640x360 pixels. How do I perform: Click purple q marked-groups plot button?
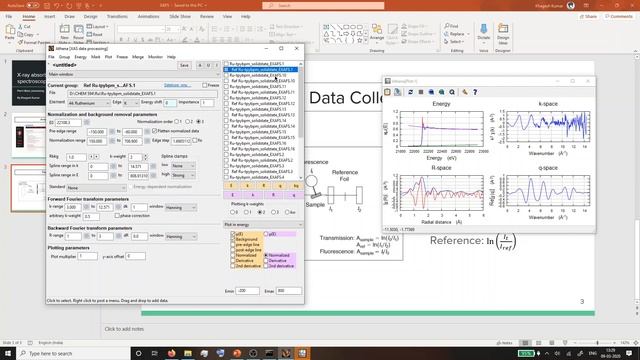click(294, 195)
